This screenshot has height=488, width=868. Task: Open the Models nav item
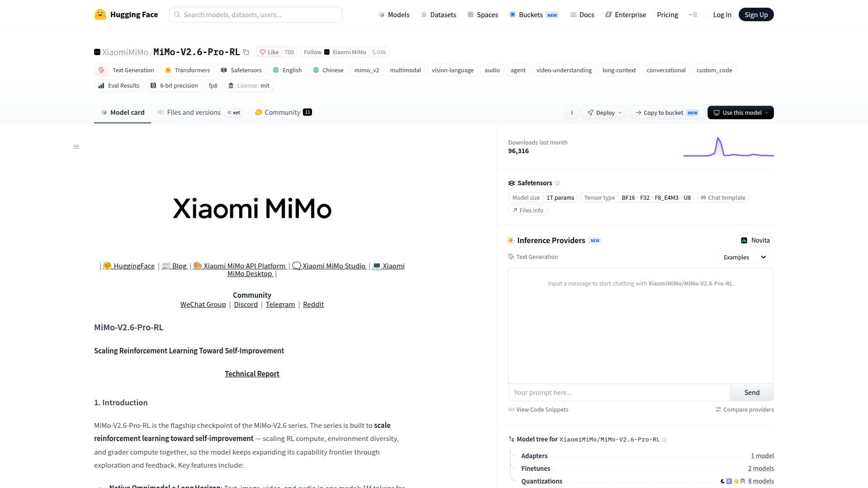[x=394, y=14]
